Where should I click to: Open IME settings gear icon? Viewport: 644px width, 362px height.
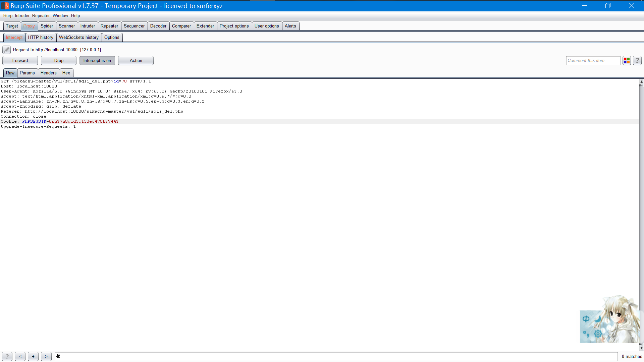pos(598,334)
